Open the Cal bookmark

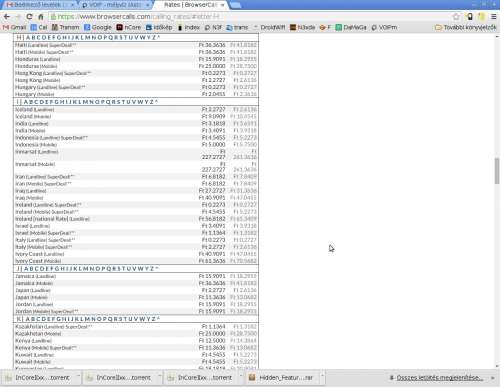[x=39, y=27]
